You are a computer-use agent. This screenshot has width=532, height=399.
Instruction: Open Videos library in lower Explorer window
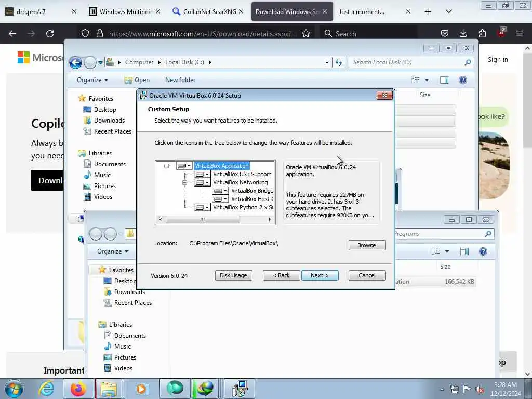(118, 368)
